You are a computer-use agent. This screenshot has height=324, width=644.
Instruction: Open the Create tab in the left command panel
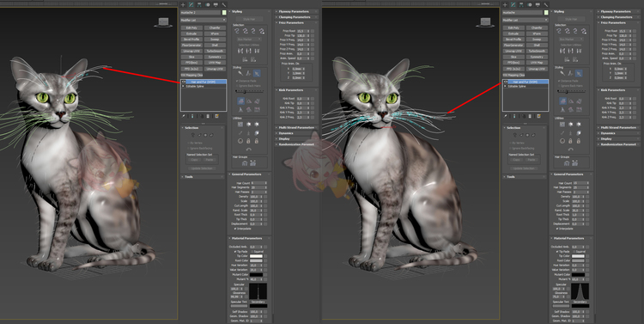tap(183, 4)
